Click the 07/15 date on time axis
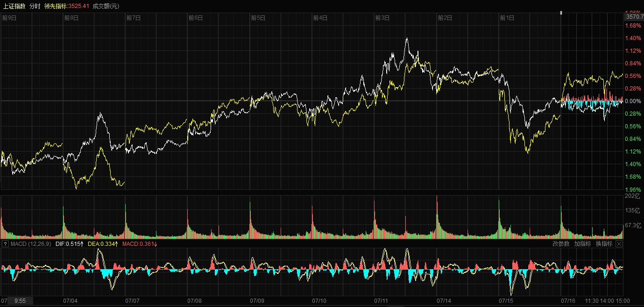644x307 pixels. tap(506, 301)
